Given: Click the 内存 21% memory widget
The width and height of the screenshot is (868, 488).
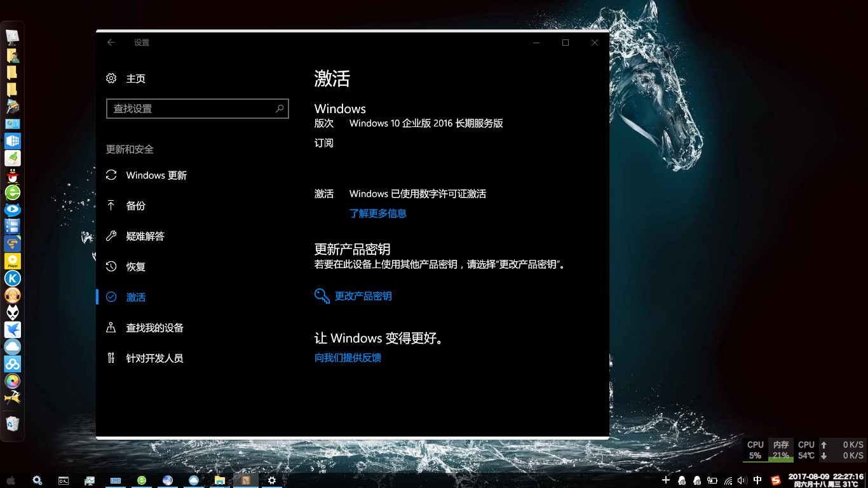Looking at the screenshot, I should click(x=781, y=450).
